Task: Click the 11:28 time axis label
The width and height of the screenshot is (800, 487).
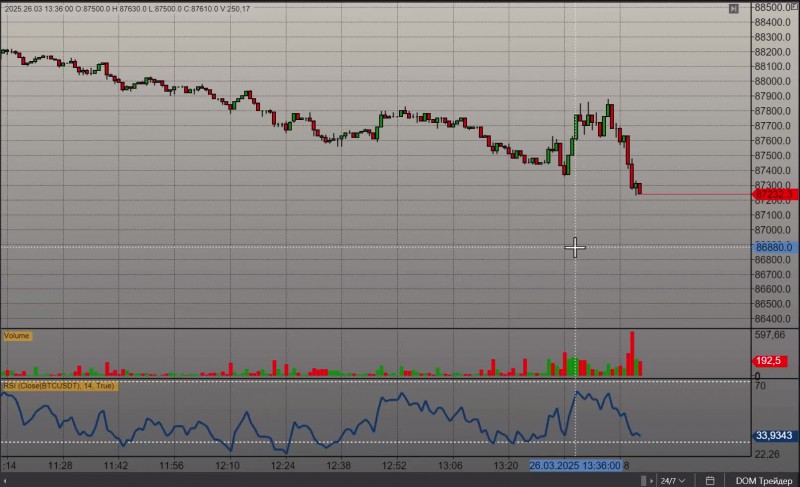Action: [60, 466]
